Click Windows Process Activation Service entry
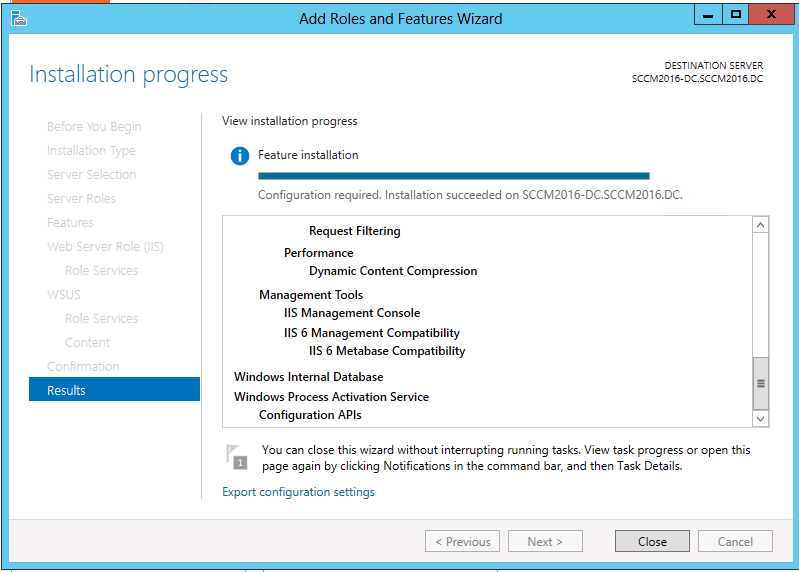Screen dimensions: 799x572 pos(331,397)
